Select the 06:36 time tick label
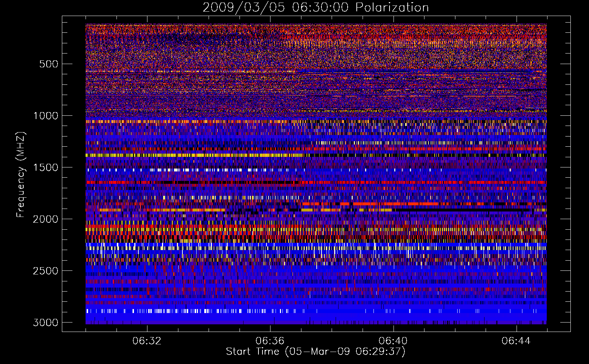 tap(270, 341)
